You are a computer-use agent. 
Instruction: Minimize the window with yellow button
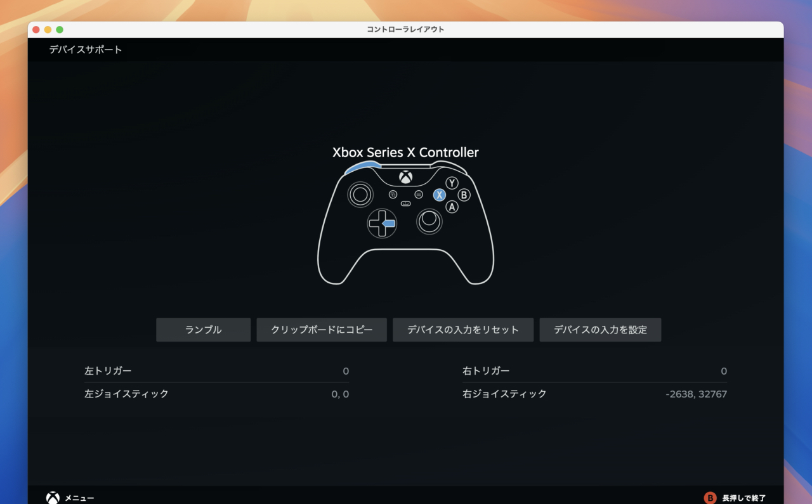click(48, 30)
